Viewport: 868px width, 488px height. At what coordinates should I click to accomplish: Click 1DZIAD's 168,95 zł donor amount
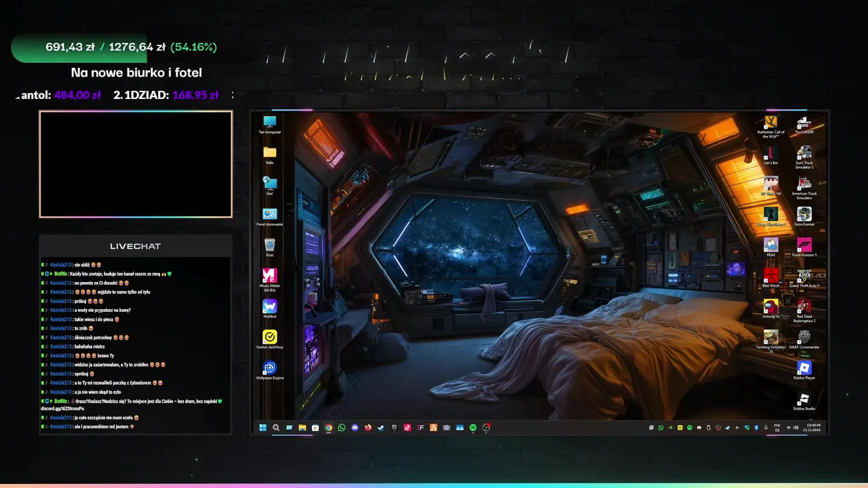point(195,95)
